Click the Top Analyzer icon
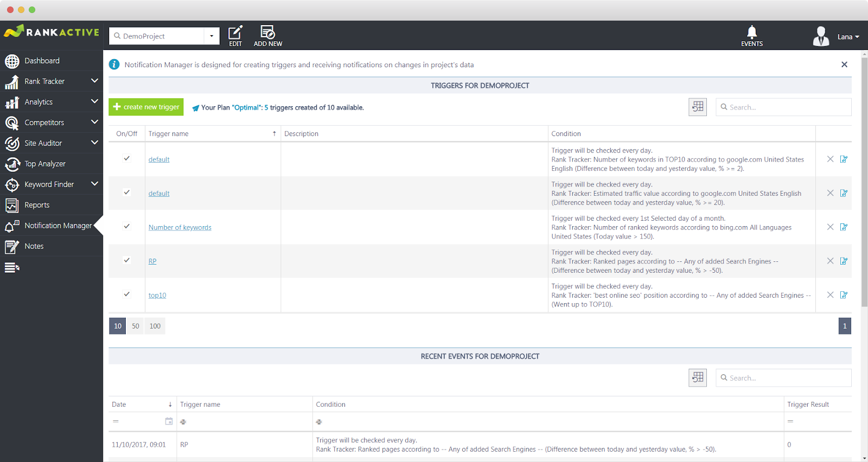This screenshot has height=462, width=868. point(12,164)
